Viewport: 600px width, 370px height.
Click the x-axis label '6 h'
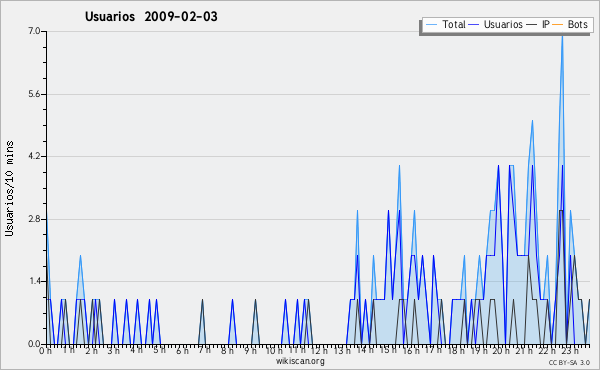(182, 351)
